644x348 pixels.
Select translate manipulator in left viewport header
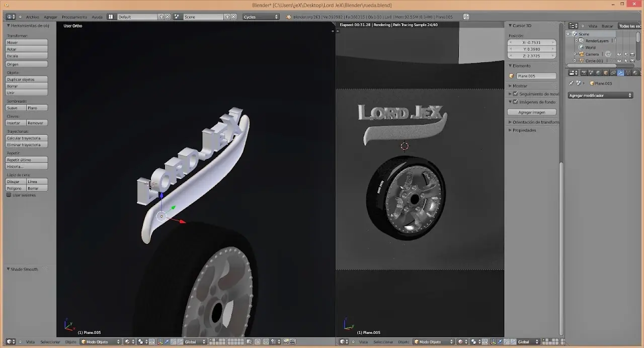point(167,342)
